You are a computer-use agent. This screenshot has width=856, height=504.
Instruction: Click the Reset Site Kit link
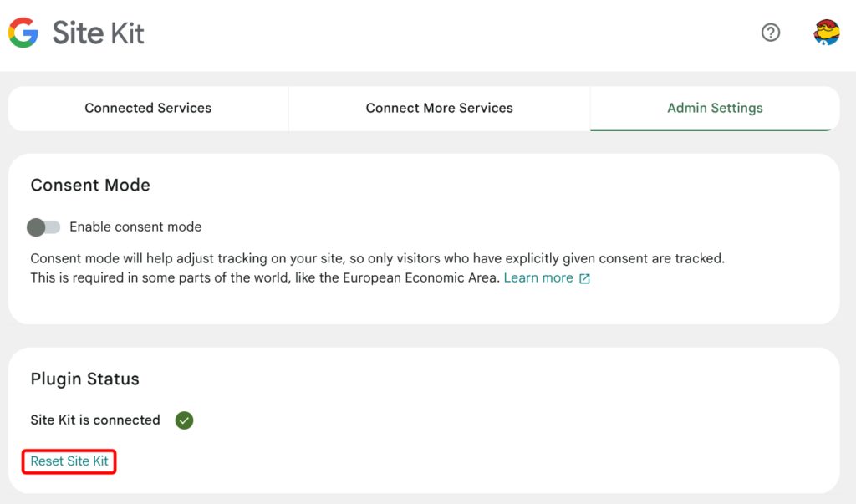point(69,461)
